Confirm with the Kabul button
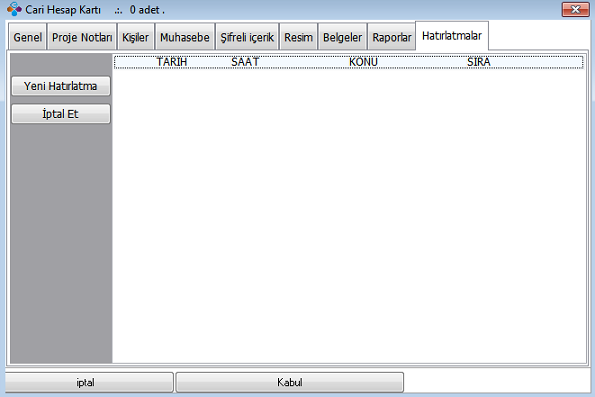Viewport: 595px width, 397px height. [x=290, y=382]
